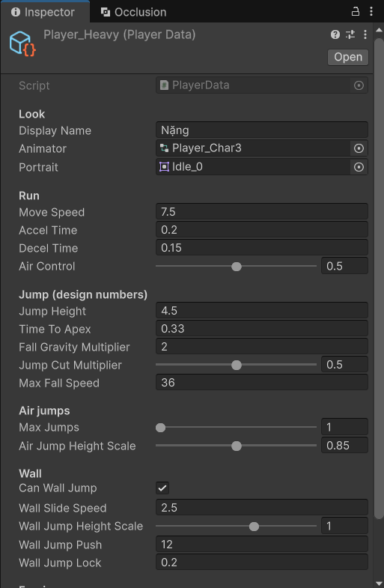Click the Wall Jump Lock field
The height and width of the screenshot is (588, 384).
click(262, 563)
